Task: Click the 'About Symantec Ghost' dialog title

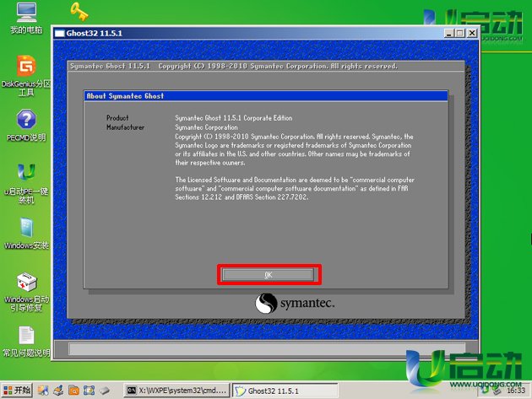Action: click(125, 96)
